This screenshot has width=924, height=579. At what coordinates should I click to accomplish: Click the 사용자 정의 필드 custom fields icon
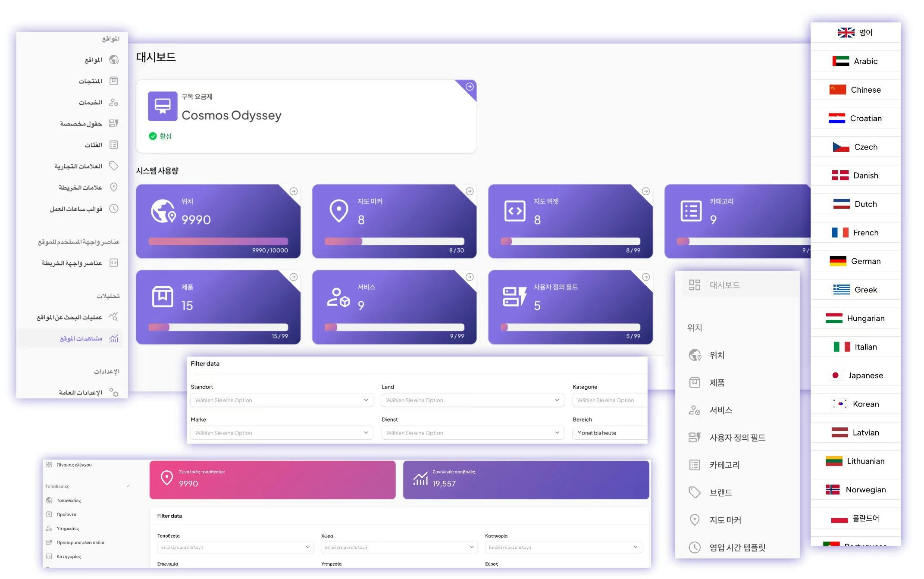pyautogui.click(x=695, y=437)
